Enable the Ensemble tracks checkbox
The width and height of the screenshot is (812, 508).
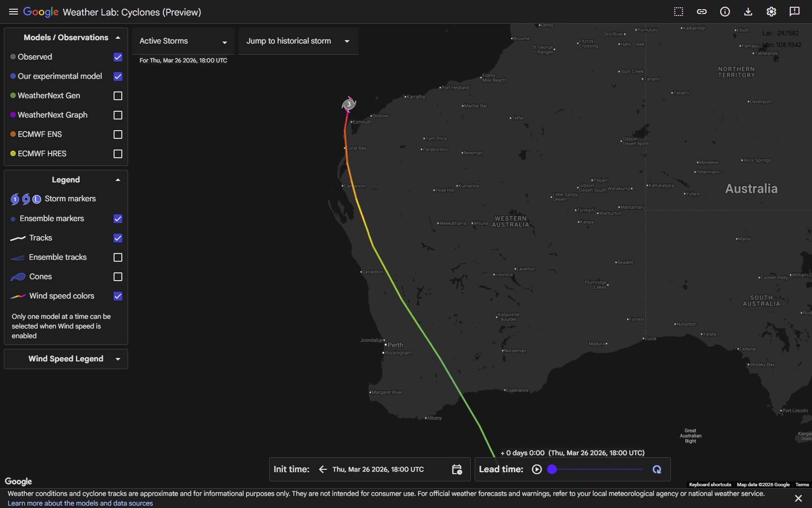tap(118, 257)
